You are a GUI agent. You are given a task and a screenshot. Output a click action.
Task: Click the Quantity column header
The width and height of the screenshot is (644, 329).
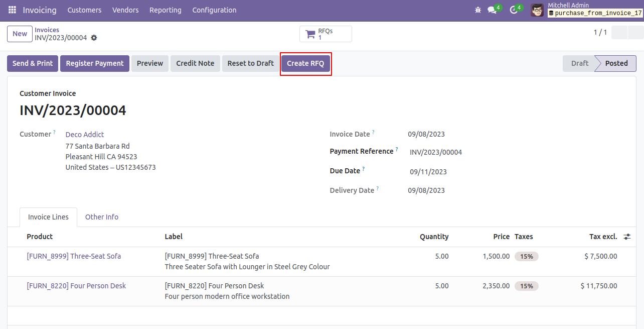(434, 237)
